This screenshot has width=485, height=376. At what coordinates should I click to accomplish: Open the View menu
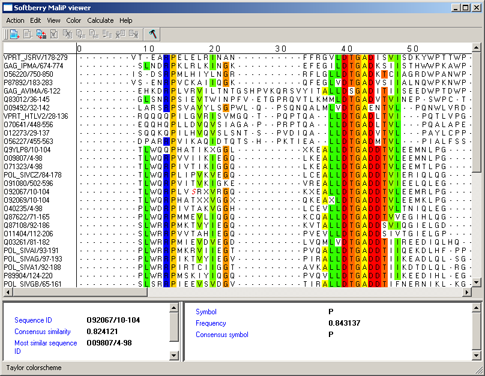pos(53,21)
